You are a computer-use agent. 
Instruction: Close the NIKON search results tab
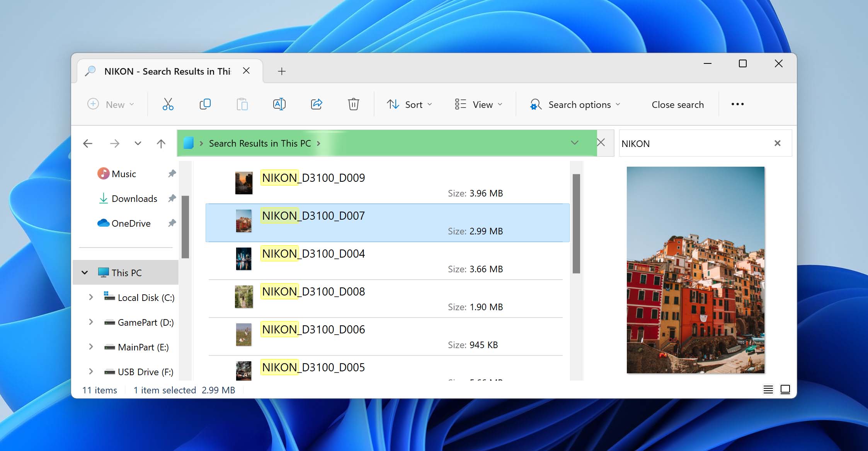point(246,71)
